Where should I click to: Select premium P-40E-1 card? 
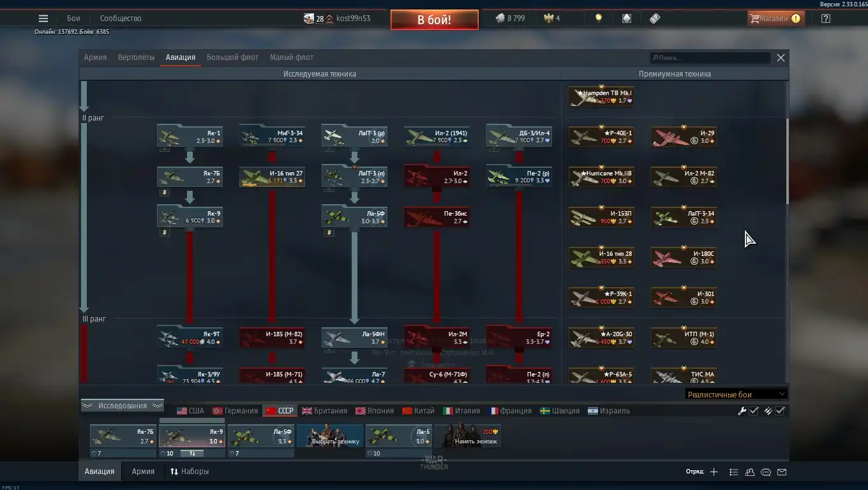601,137
